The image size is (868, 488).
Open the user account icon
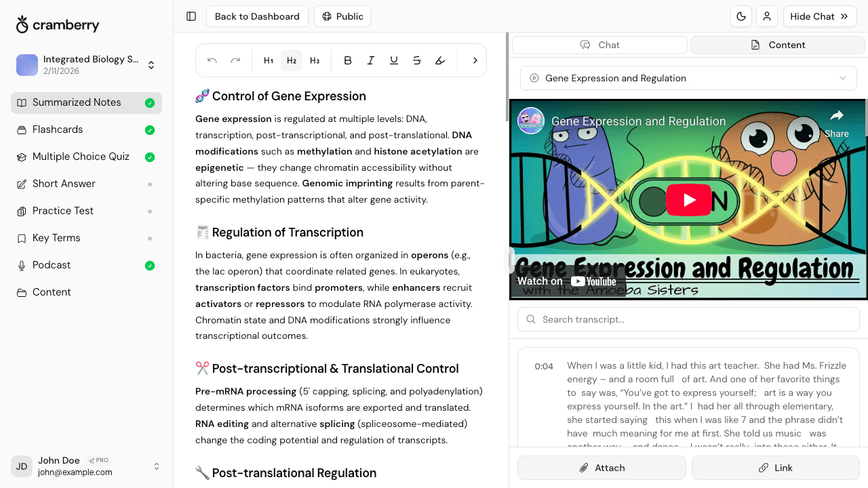tap(767, 16)
